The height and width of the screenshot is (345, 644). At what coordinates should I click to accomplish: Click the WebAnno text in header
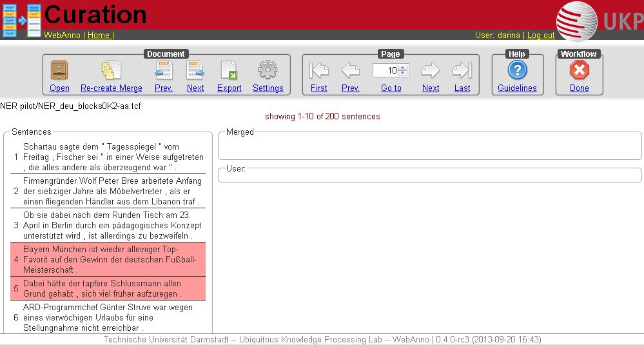click(x=62, y=35)
